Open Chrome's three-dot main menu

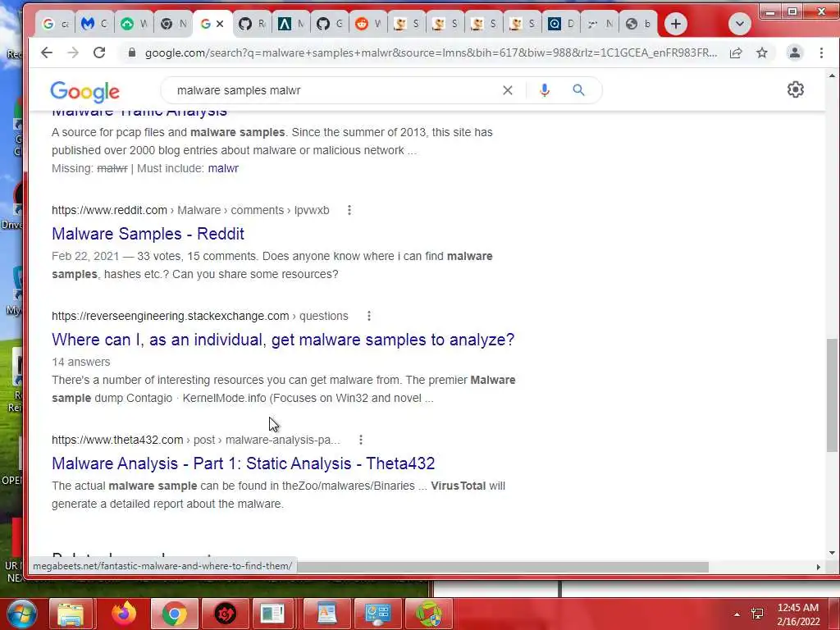pos(821,52)
